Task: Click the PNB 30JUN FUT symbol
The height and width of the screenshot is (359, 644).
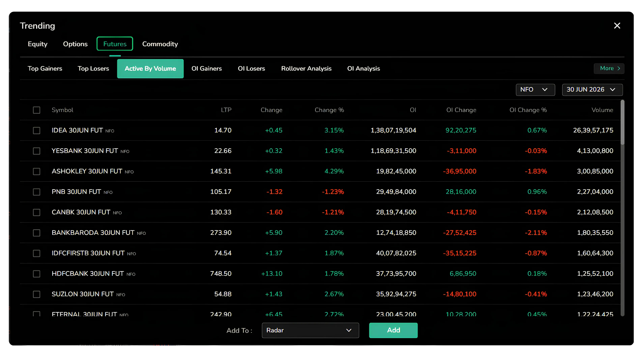Action: click(x=76, y=192)
